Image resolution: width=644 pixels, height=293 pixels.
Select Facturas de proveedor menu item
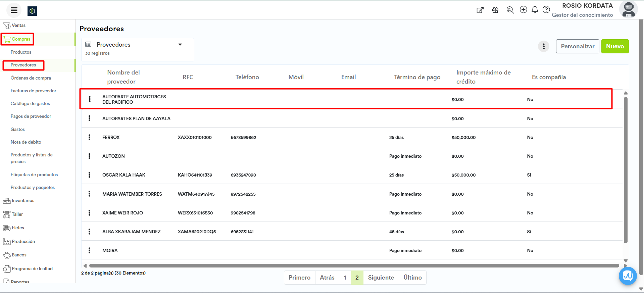pos(33,91)
